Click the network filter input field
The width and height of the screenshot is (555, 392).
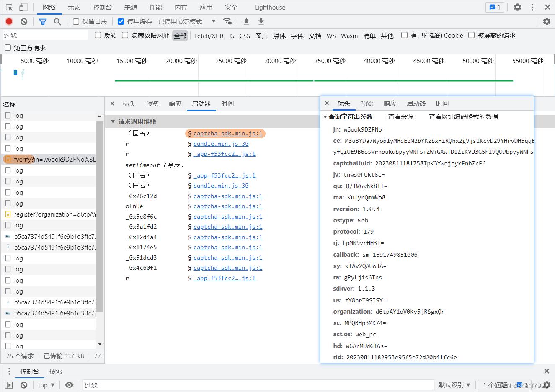pos(45,35)
